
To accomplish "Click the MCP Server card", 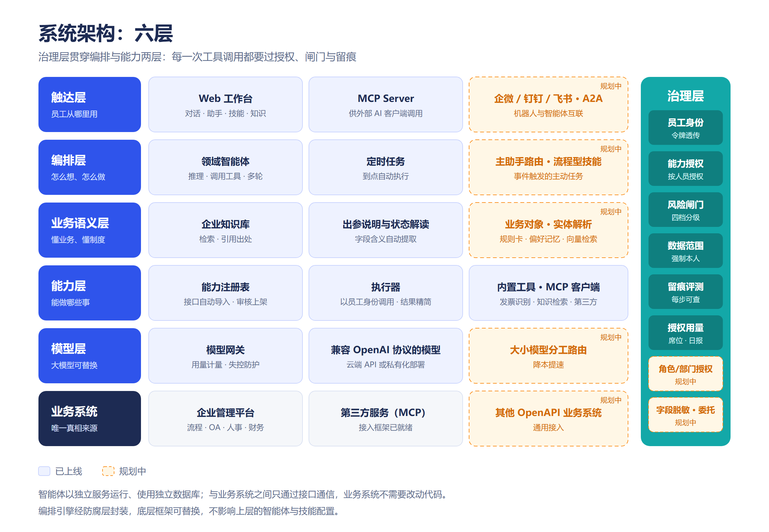I will (x=385, y=104).
